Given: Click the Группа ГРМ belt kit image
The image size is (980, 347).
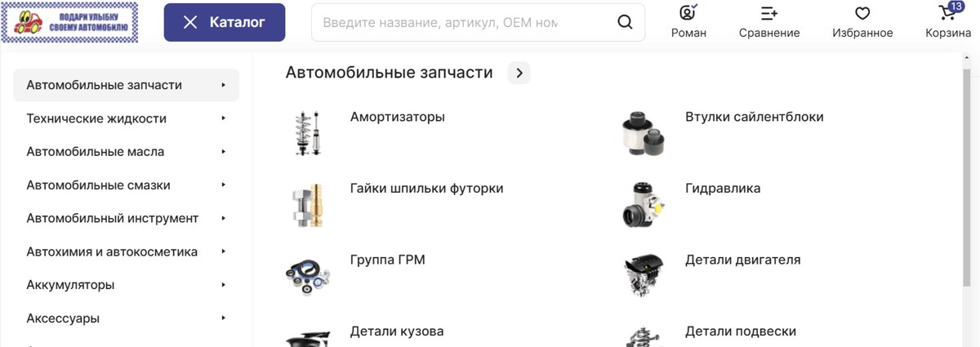Looking at the screenshot, I should tap(308, 275).
